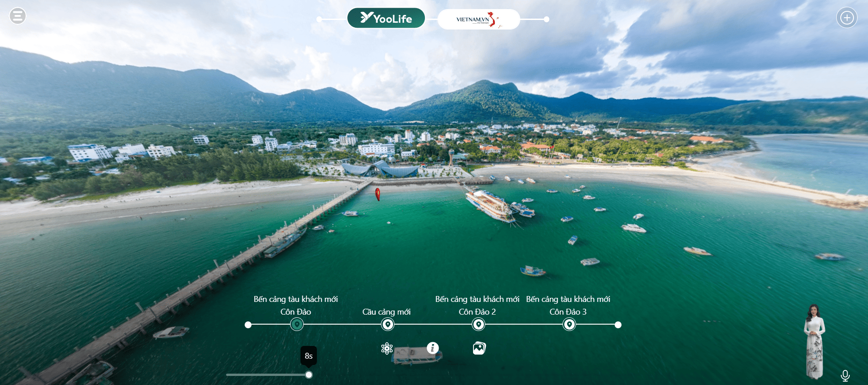Image resolution: width=868 pixels, height=385 pixels.
Task: Select the Côn Đảo 2 location marker
Action: (x=478, y=325)
